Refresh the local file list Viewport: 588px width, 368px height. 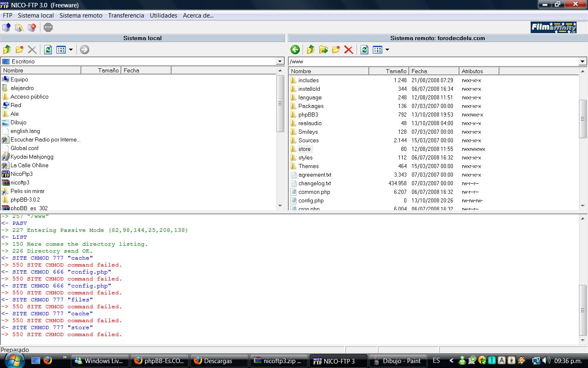pyautogui.click(x=48, y=50)
